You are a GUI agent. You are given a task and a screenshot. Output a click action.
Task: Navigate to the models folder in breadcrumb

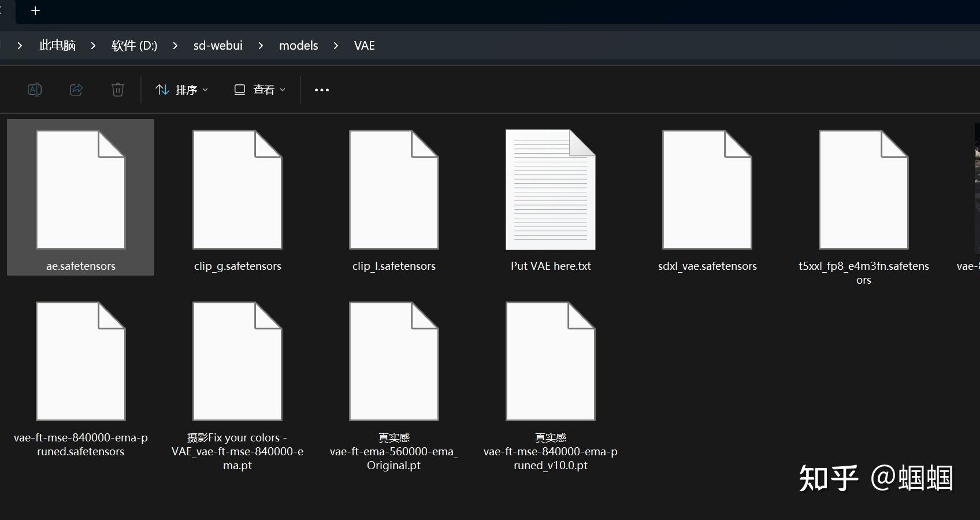[x=298, y=46]
